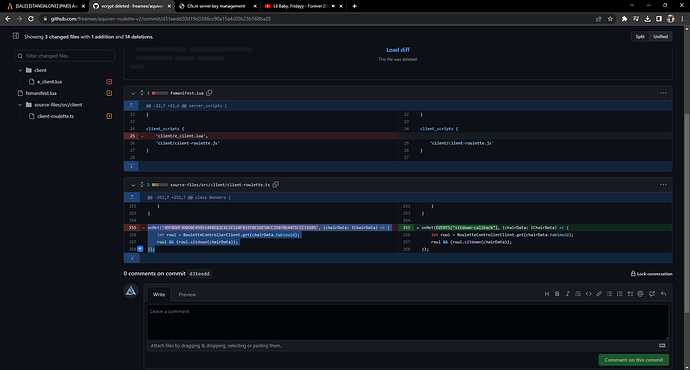The width and height of the screenshot is (690, 370).
Task: Switch diff view to Split
Action: tap(640, 37)
